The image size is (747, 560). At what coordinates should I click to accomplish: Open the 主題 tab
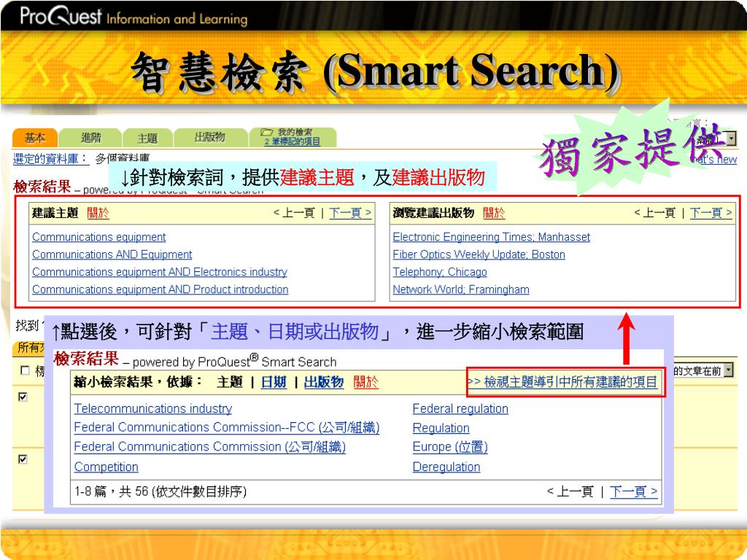pyautogui.click(x=147, y=138)
